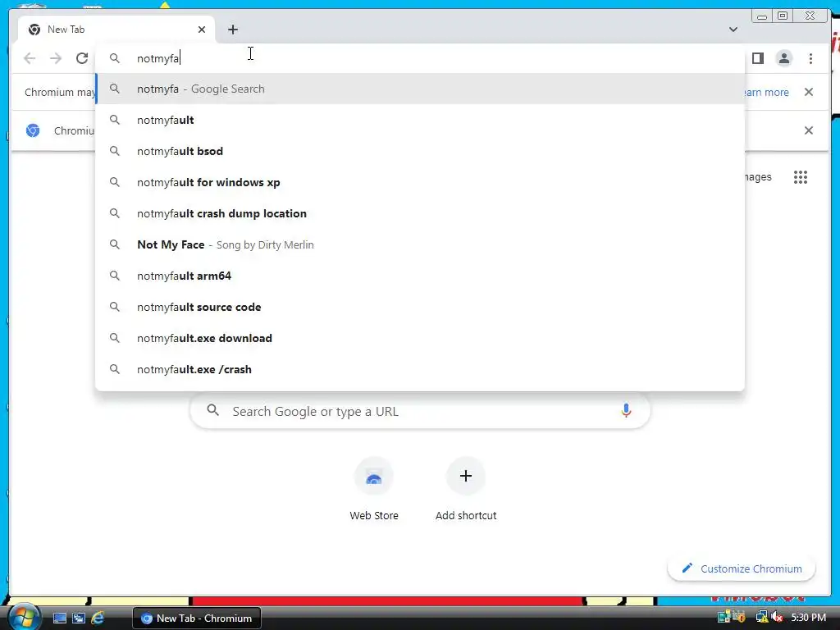Open Customize Chromium
This screenshot has height=630, width=840.
[x=742, y=568]
